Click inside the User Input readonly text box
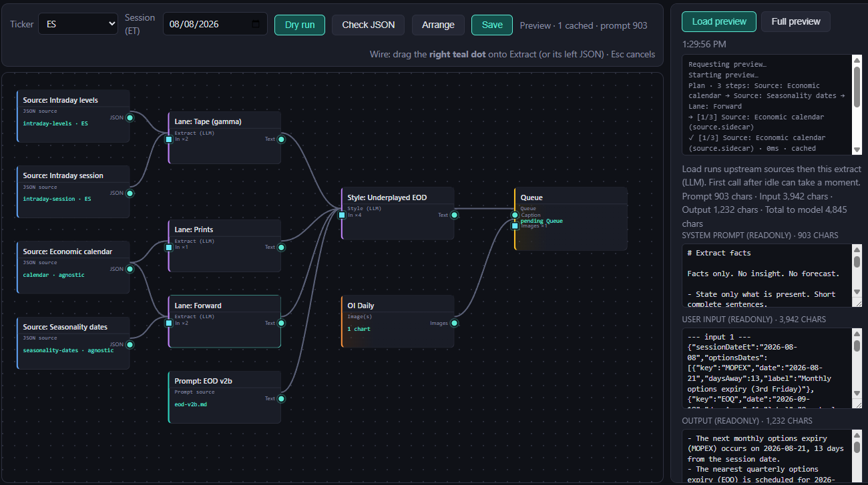This screenshot has height=485, width=868. pyautogui.click(x=768, y=368)
